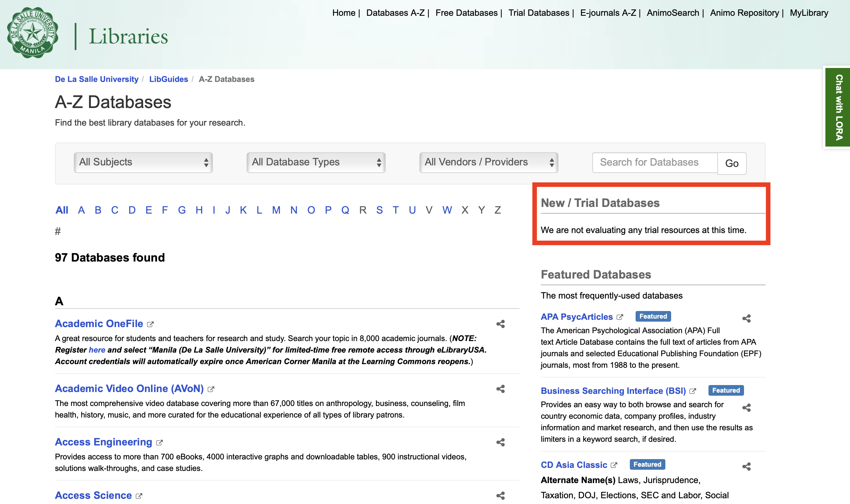The image size is (850, 504).
Task: Open Free Databases in top navigation
Action: 466,13
